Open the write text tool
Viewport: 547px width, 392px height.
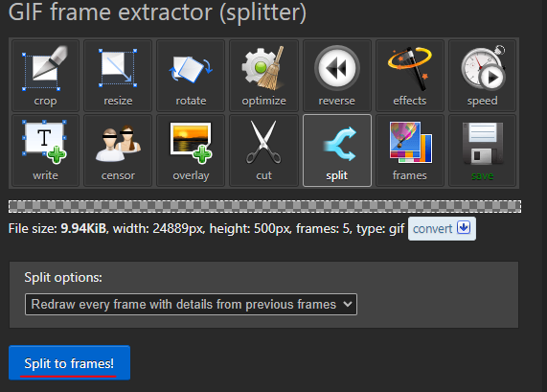tap(45, 150)
